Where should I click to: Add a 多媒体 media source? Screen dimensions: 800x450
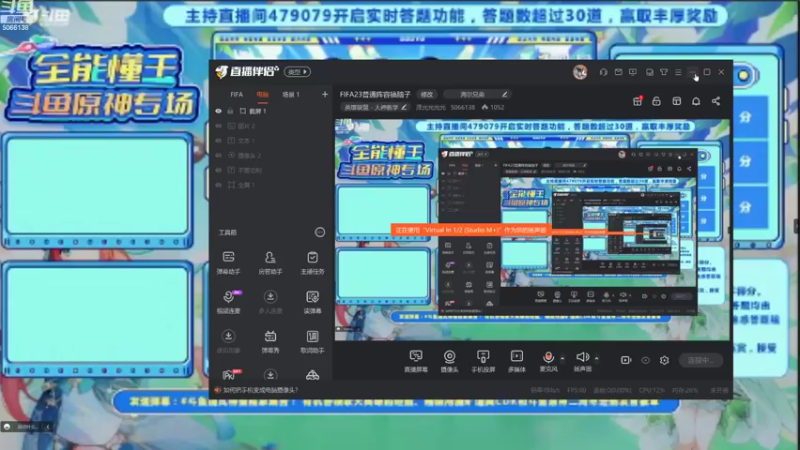pyautogui.click(x=517, y=361)
